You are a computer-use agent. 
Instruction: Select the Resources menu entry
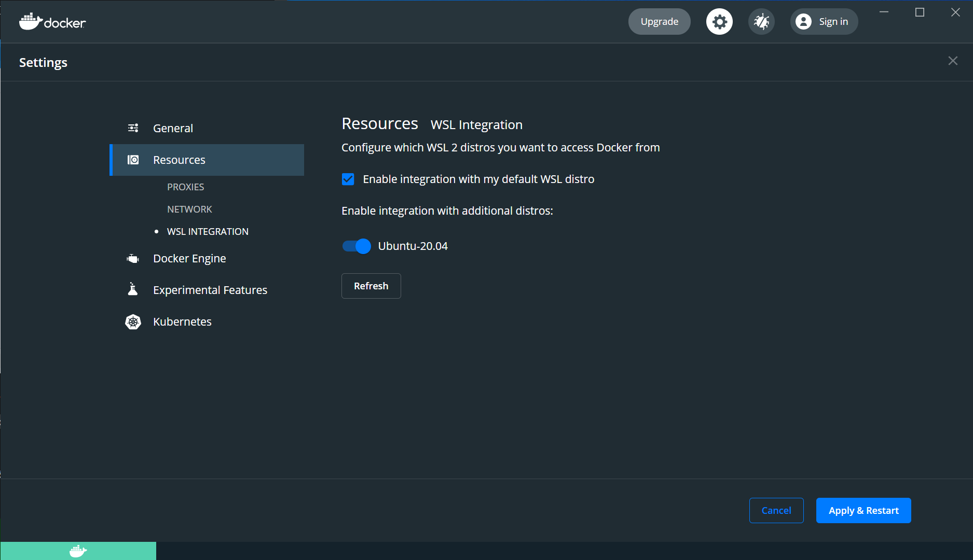(179, 160)
